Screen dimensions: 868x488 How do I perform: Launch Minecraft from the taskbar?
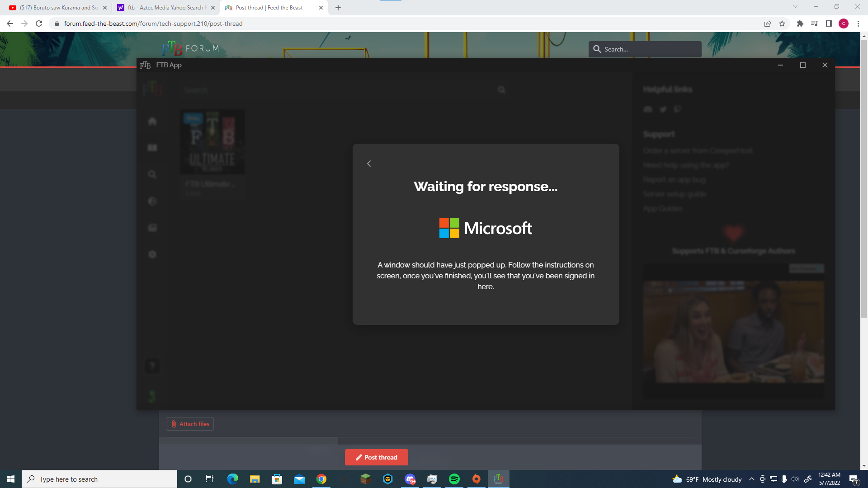(365, 479)
